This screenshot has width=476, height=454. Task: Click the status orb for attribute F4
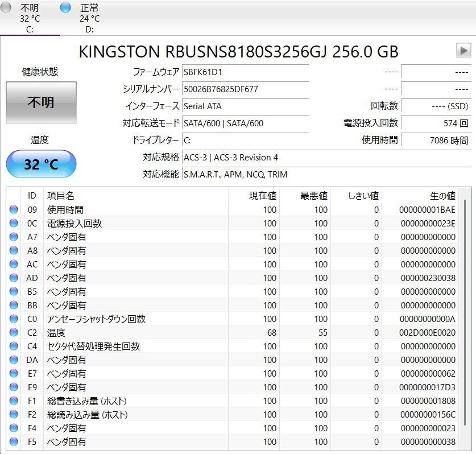pyautogui.click(x=14, y=428)
